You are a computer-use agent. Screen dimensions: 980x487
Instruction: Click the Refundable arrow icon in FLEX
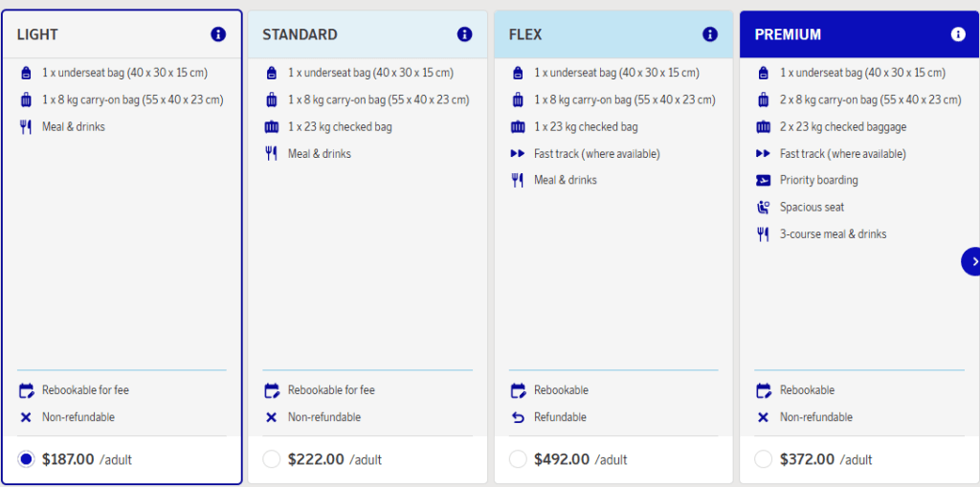(x=518, y=417)
